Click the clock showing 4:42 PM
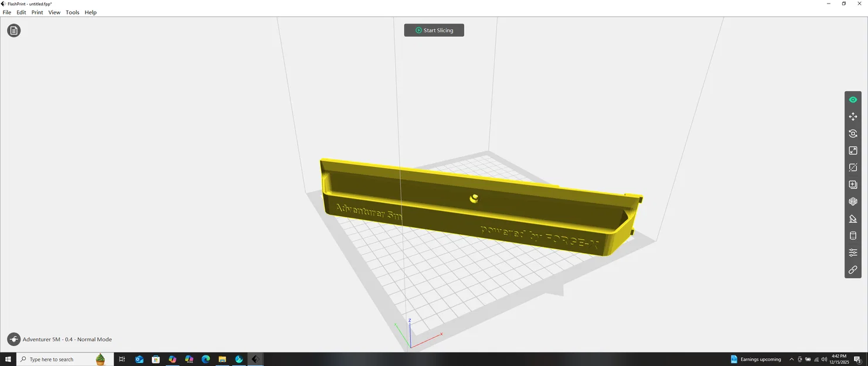Image resolution: width=868 pixels, height=366 pixels. [x=839, y=359]
